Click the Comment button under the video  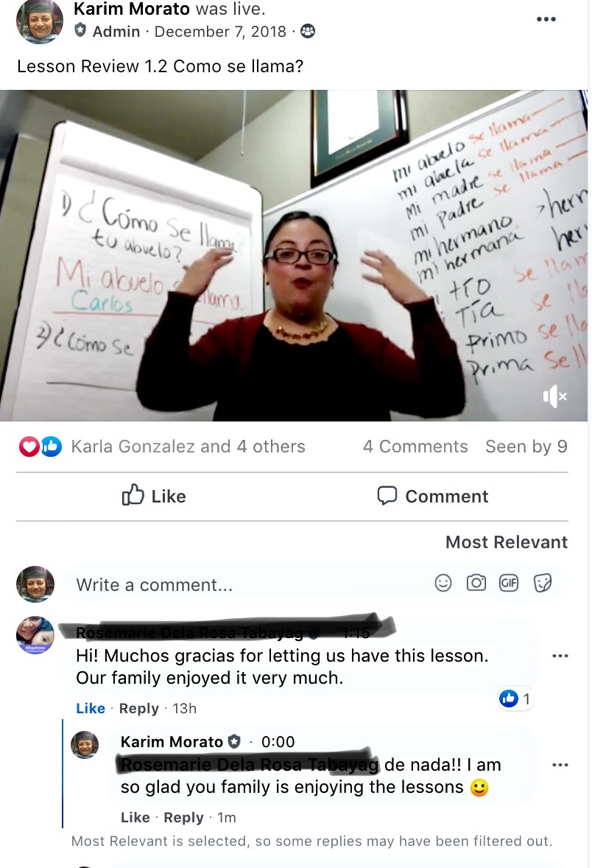433,496
